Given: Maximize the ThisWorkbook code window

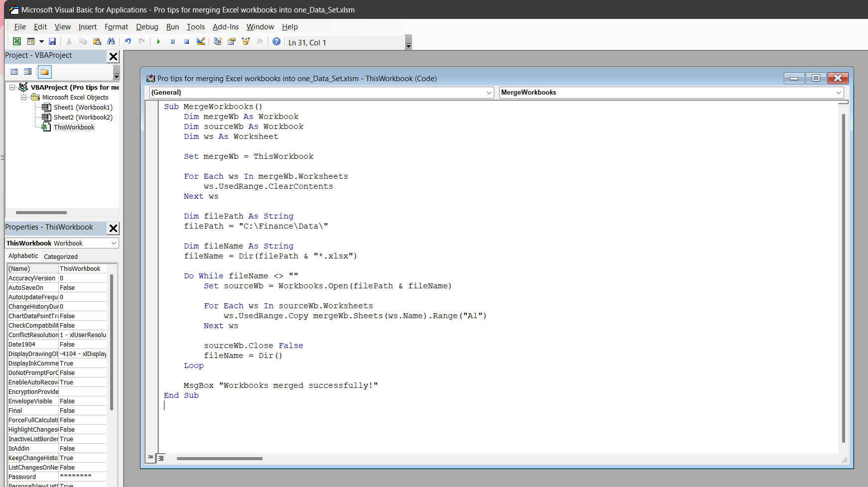Looking at the screenshot, I should pos(816,78).
